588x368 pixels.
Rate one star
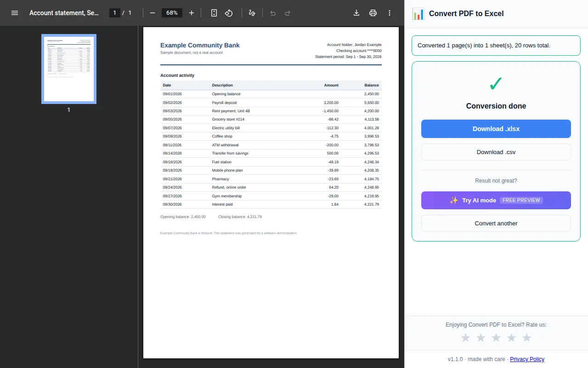point(465,338)
